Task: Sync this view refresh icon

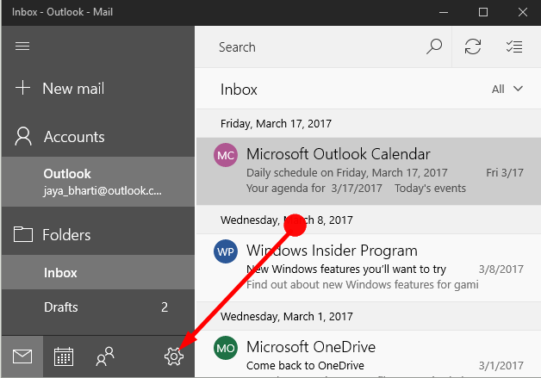Action: (x=473, y=47)
